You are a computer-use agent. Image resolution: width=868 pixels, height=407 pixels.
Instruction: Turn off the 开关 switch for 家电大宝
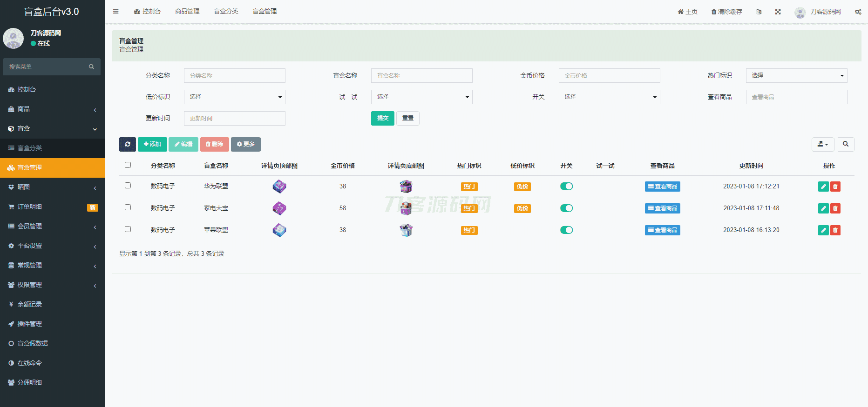point(566,208)
